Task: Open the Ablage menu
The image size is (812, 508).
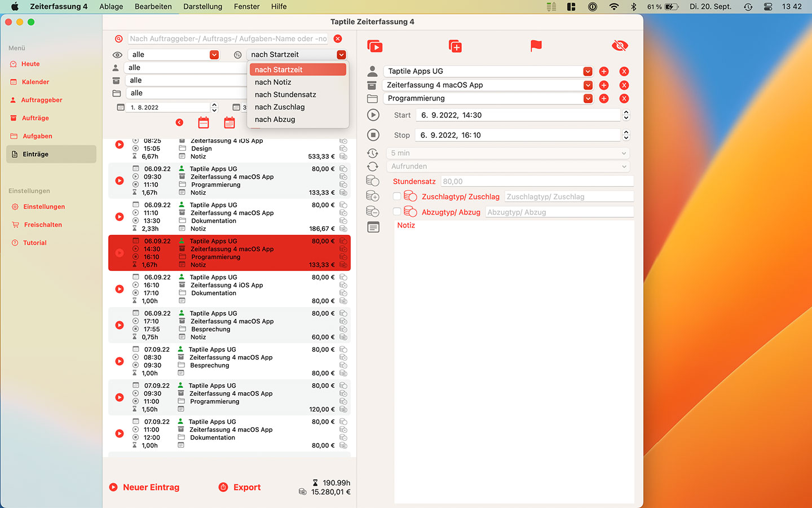Action: [x=111, y=7]
